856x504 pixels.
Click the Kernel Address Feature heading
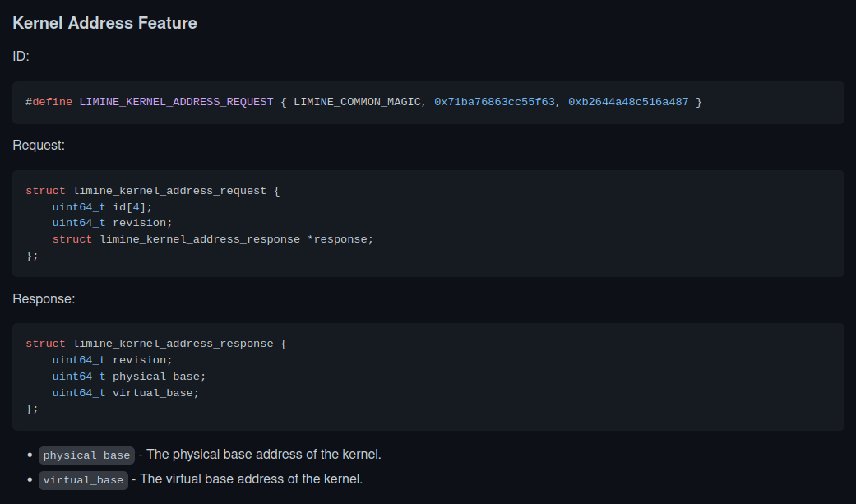click(x=104, y=23)
